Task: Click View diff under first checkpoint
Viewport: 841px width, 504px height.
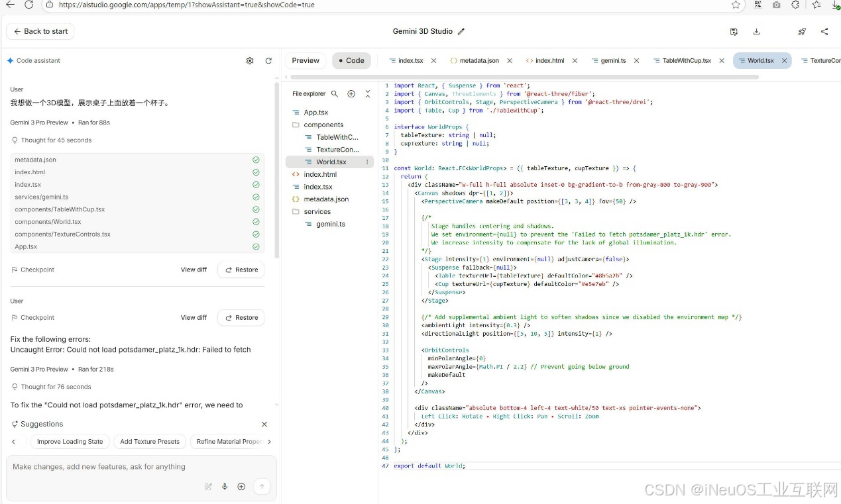Action: 194,270
